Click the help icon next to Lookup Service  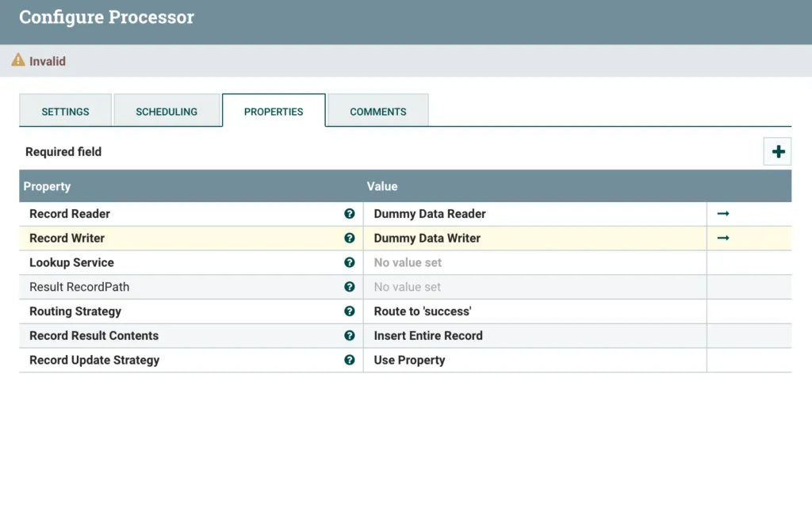tap(349, 262)
